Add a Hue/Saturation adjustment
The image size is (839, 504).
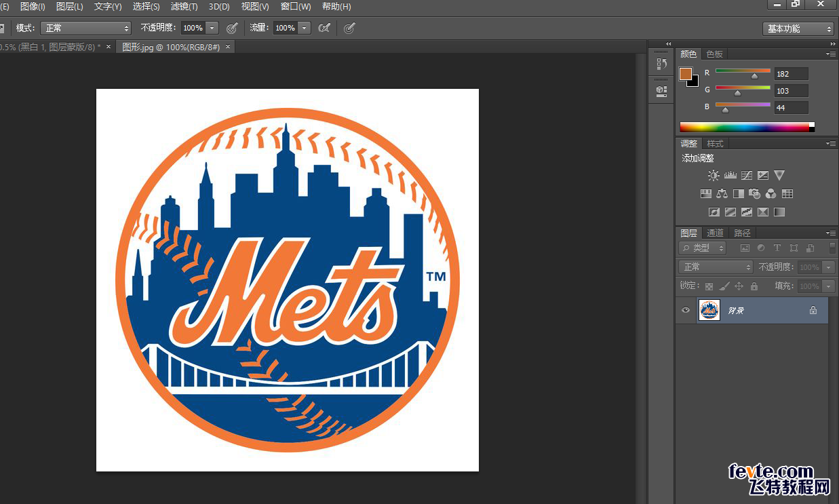click(705, 193)
